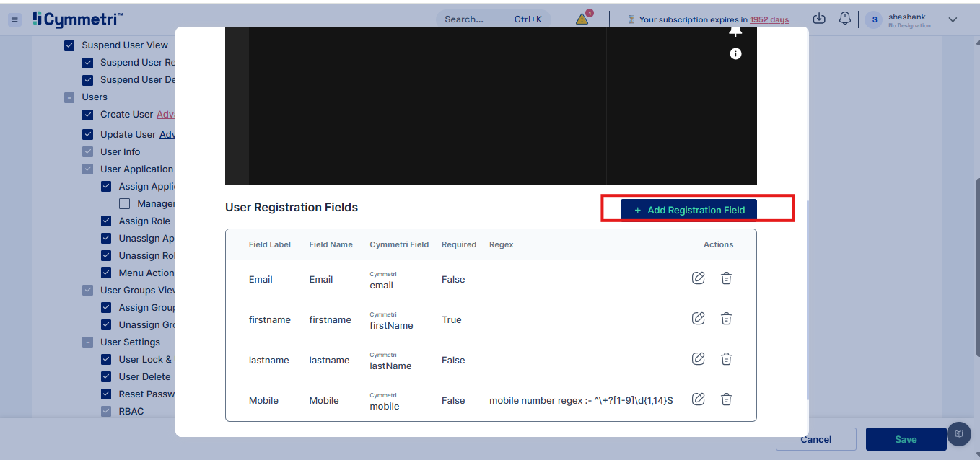Toggle Menu Action checkbox
Image resolution: width=980 pixels, height=460 pixels.
pyautogui.click(x=106, y=273)
